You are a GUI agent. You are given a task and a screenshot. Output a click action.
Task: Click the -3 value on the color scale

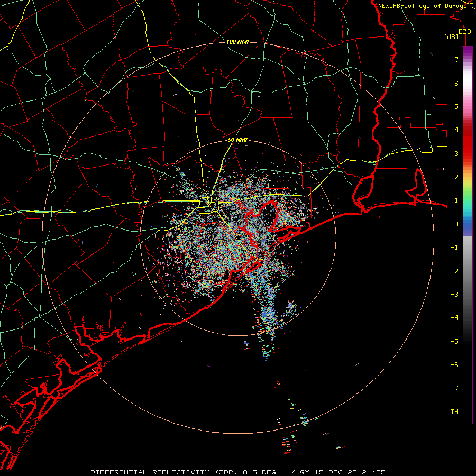tap(454, 295)
